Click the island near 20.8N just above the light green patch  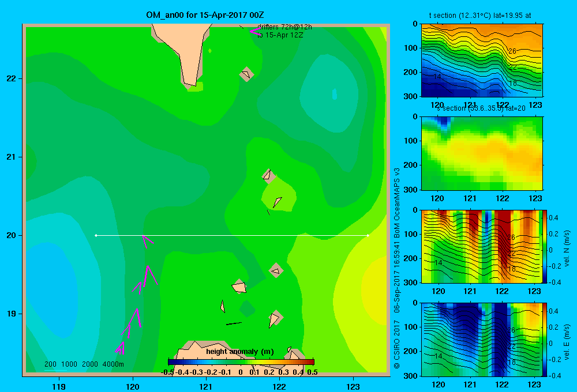point(268,176)
